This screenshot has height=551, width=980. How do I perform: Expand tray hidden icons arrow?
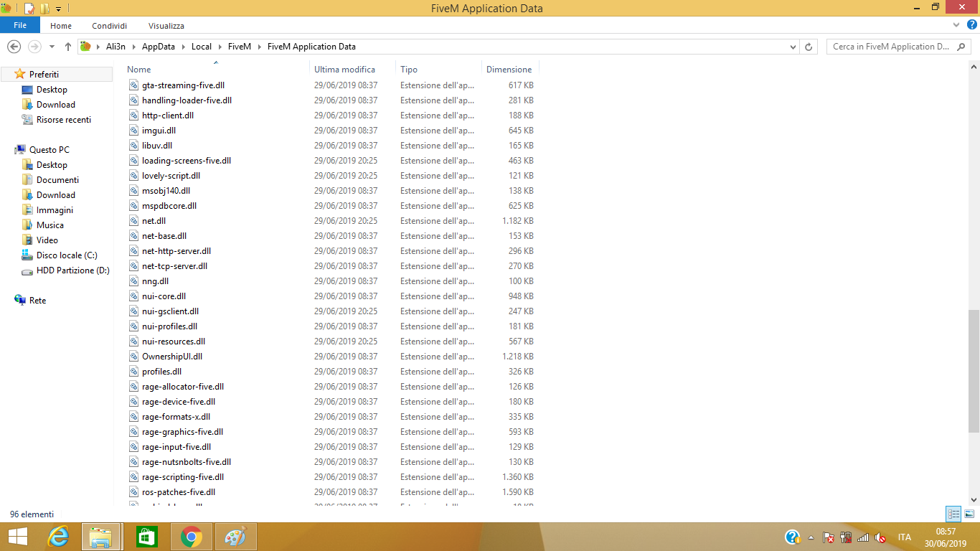(811, 537)
